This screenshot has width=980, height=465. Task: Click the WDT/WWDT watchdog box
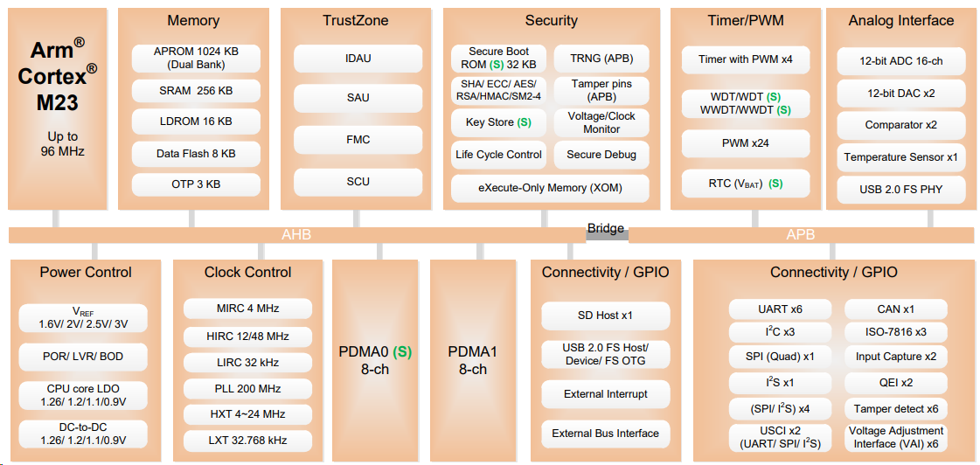click(746, 104)
